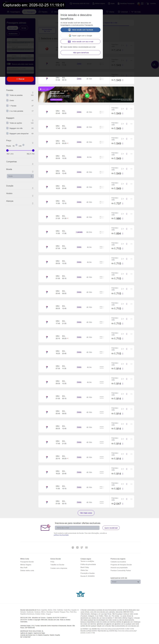Check the Bagagem de mão filter
This screenshot has height=644, width=159.
click(x=8, y=128)
